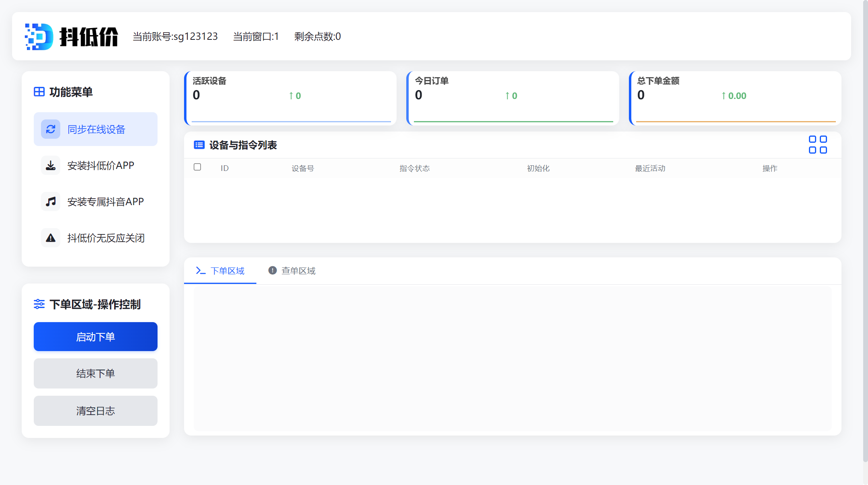Click the grid layout icon above the device table
Image resolution: width=868 pixels, height=485 pixels.
pyautogui.click(x=818, y=144)
